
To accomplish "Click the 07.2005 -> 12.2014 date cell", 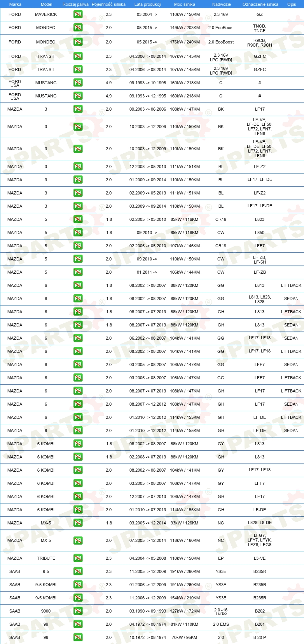I will pos(148,540).
